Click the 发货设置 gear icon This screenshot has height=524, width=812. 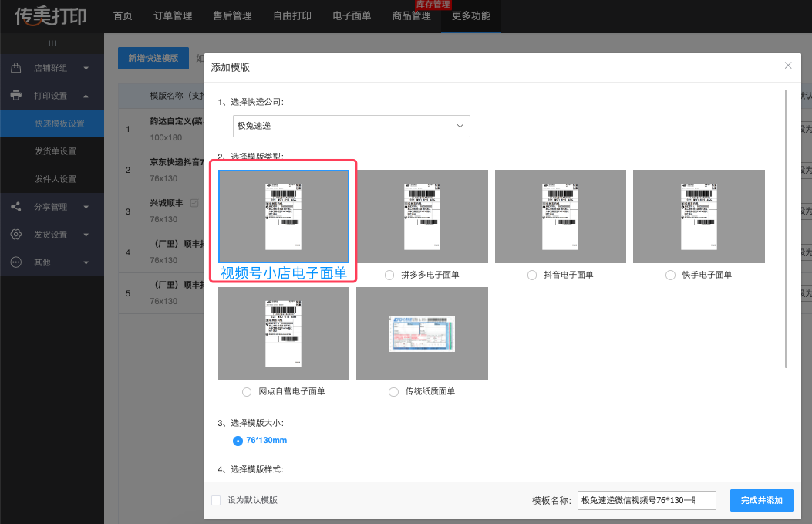16,235
